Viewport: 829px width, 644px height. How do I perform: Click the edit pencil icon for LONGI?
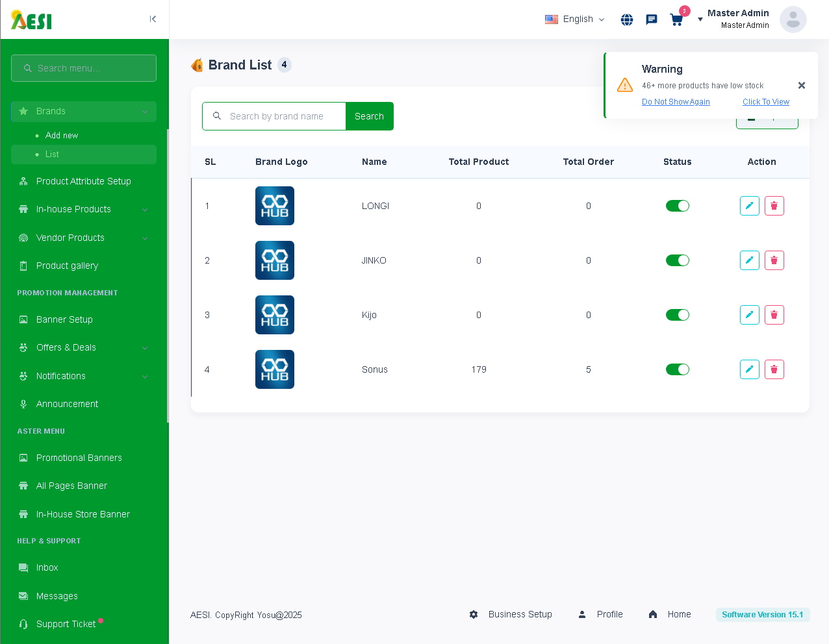(x=749, y=206)
